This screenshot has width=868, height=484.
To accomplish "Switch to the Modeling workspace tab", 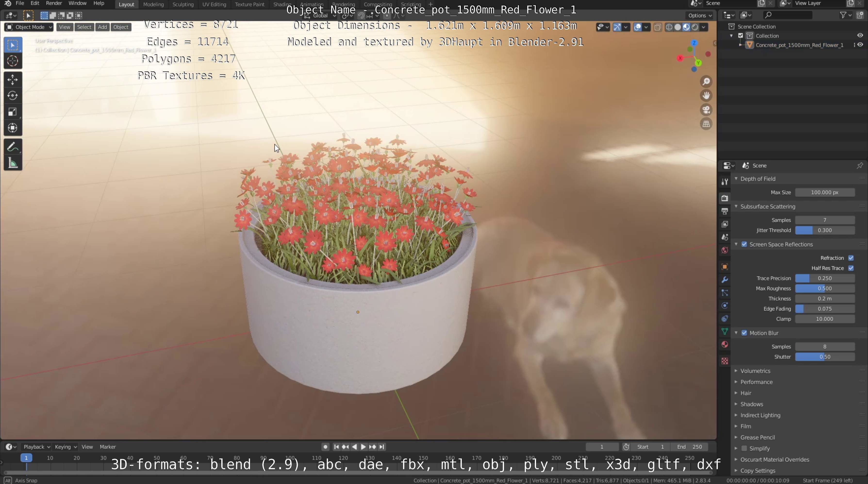I will click(153, 4).
